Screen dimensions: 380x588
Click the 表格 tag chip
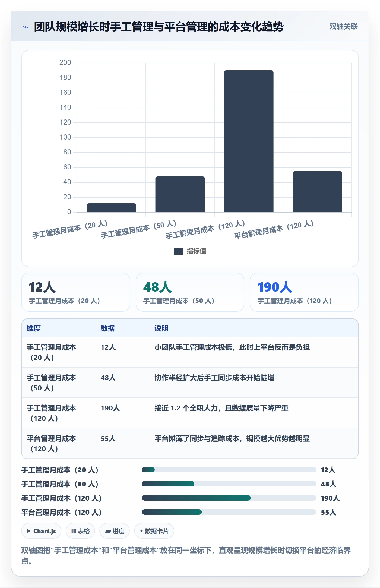[80, 531]
